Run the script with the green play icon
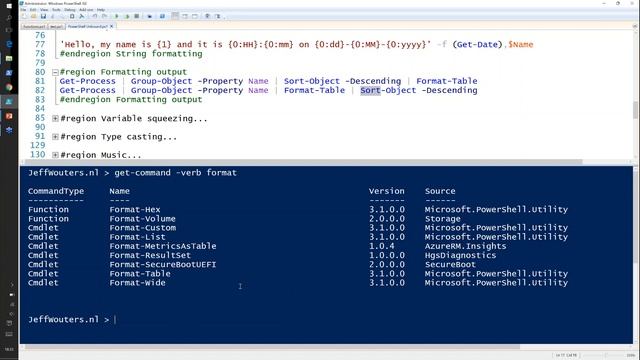640x360 pixels. (116, 16)
